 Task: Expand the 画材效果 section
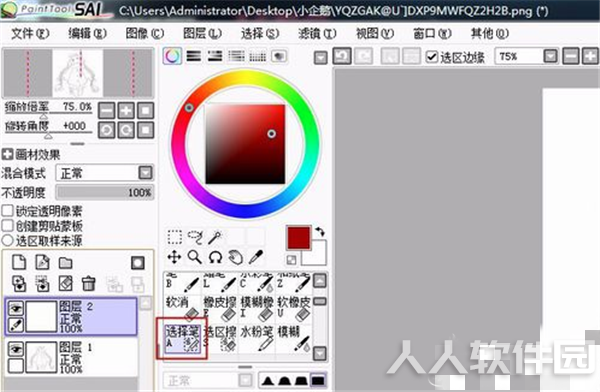[7, 155]
